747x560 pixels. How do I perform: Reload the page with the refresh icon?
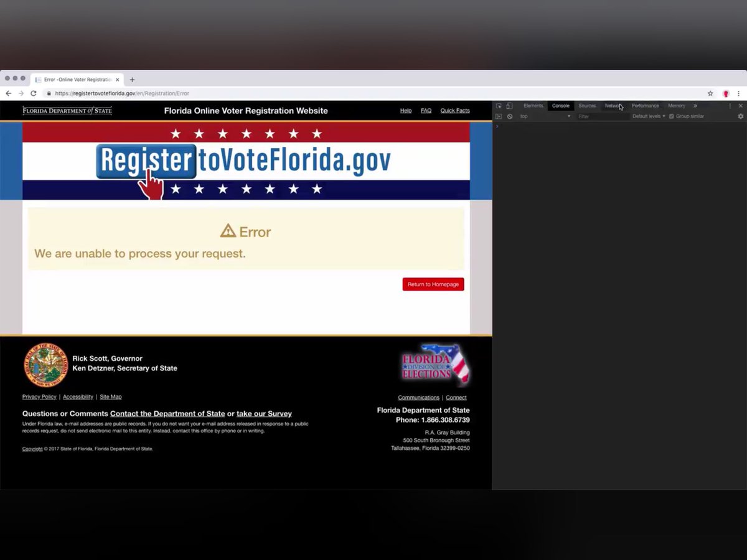[34, 93]
